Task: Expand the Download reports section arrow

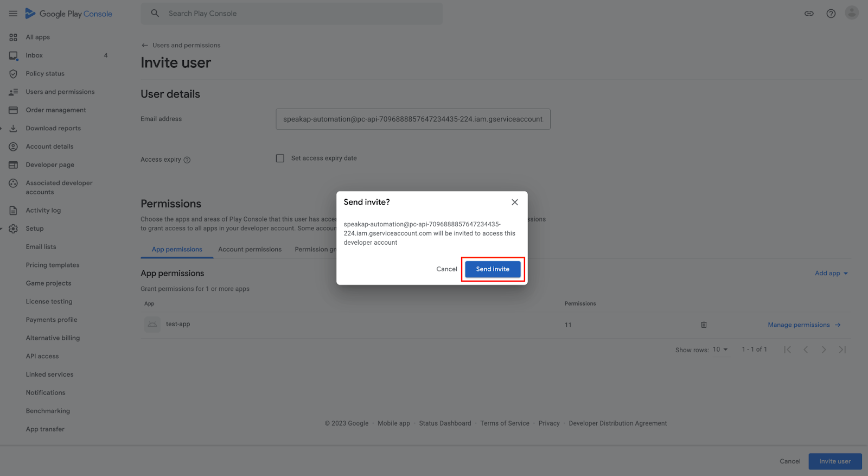Action: coord(2,129)
